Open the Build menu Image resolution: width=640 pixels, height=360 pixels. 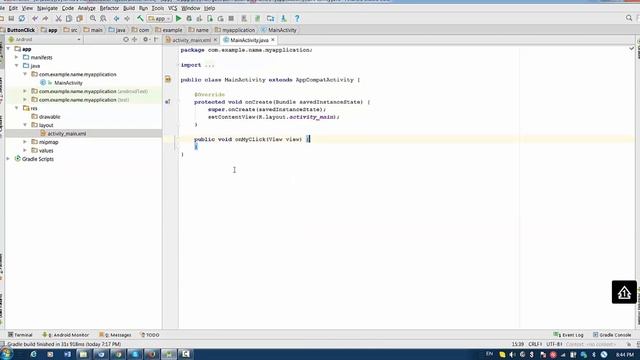(x=129, y=8)
